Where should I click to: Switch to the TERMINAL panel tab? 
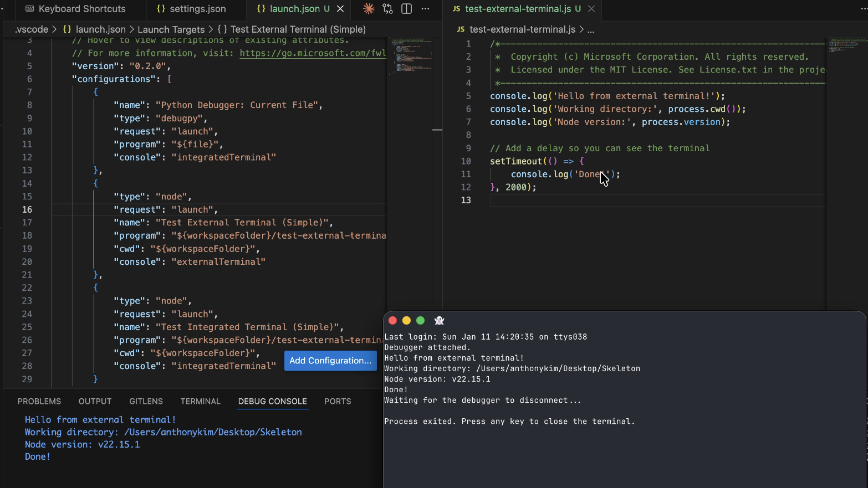tap(200, 401)
